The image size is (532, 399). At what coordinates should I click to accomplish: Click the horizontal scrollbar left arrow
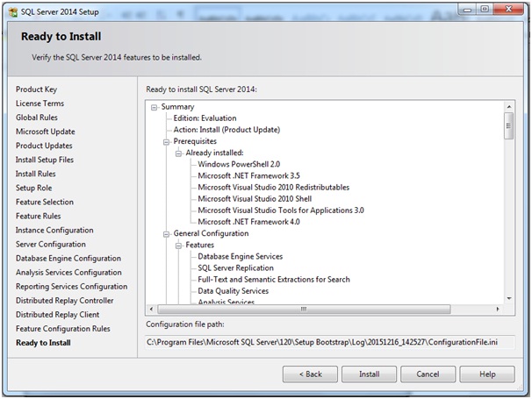click(151, 310)
